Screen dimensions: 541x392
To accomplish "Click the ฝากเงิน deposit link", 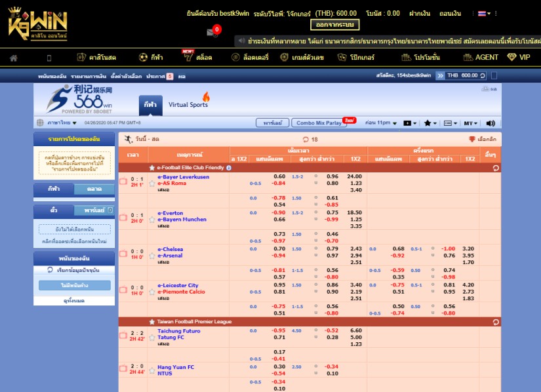I will [x=420, y=13].
